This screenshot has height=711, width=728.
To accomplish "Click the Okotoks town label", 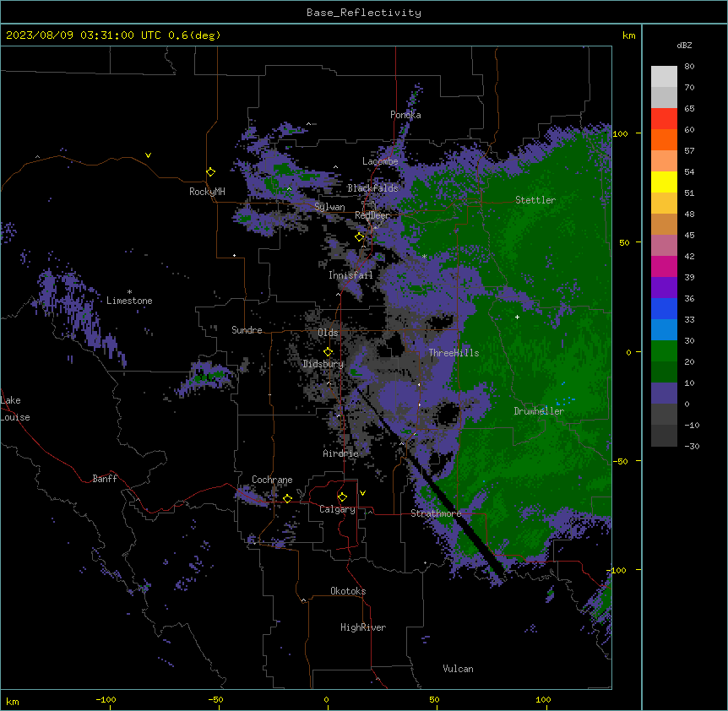I will click(348, 591).
